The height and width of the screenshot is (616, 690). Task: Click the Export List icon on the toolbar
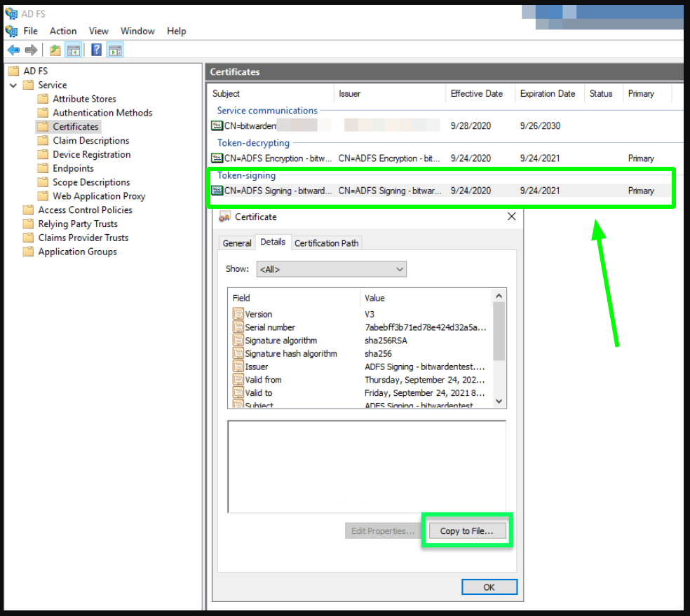pyautogui.click(x=55, y=49)
